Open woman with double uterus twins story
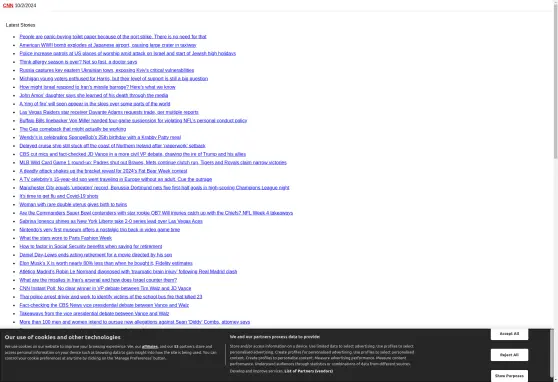Viewport: 558px width, 382px height. [73, 205]
